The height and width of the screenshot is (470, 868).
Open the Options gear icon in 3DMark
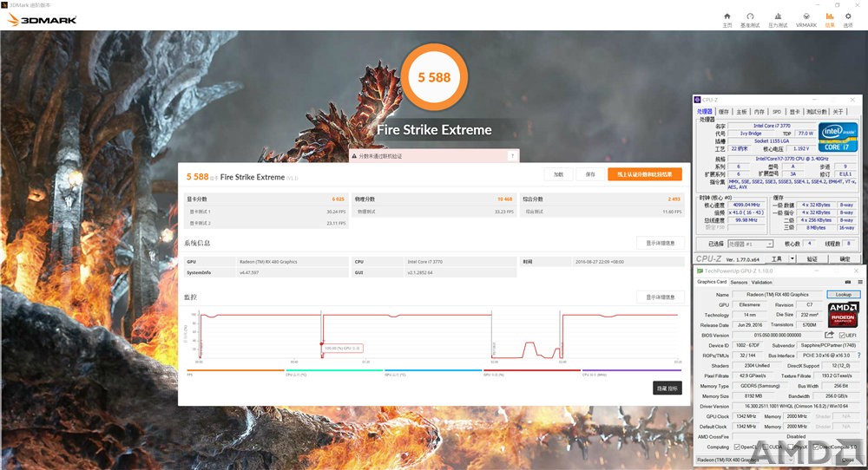tap(848, 16)
